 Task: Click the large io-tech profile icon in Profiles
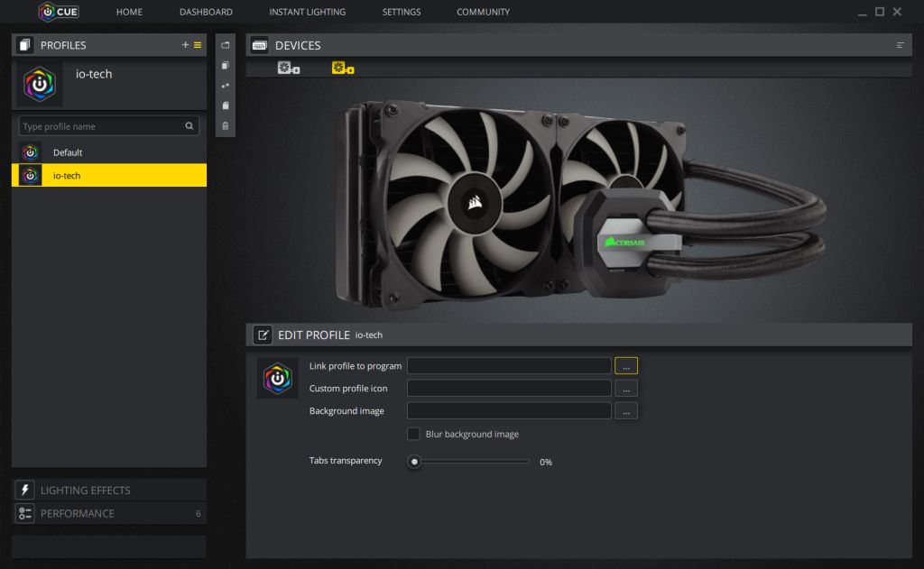[x=40, y=84]
